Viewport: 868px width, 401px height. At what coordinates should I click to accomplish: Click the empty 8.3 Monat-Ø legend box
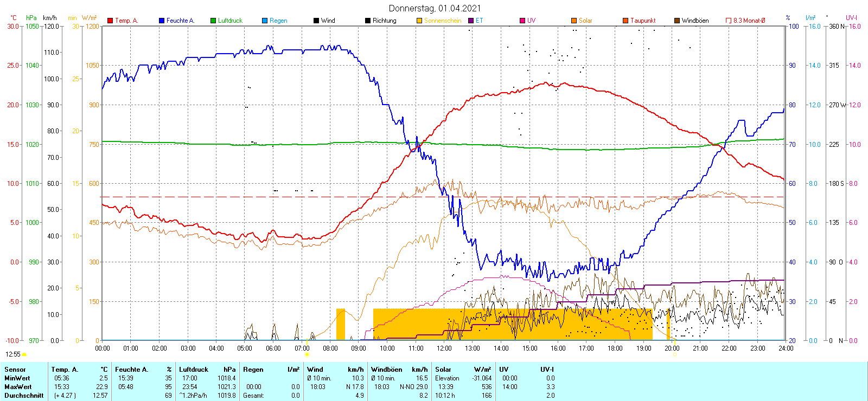point(729,21)
